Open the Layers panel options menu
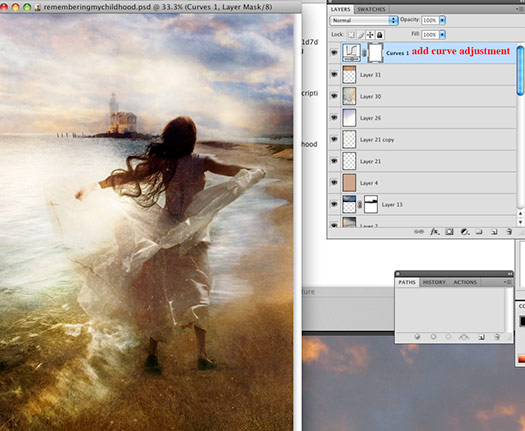 coord(521,9)
